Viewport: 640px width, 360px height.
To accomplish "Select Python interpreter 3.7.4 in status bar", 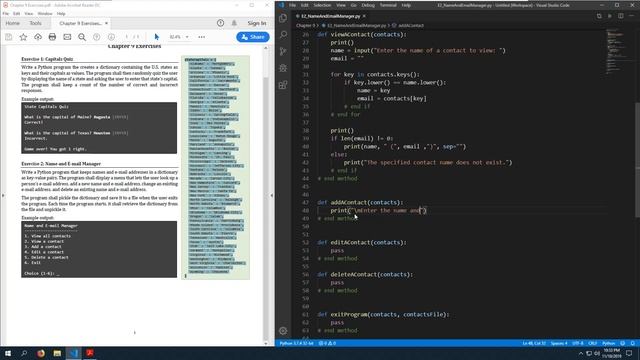I will (x=297, y=343).
